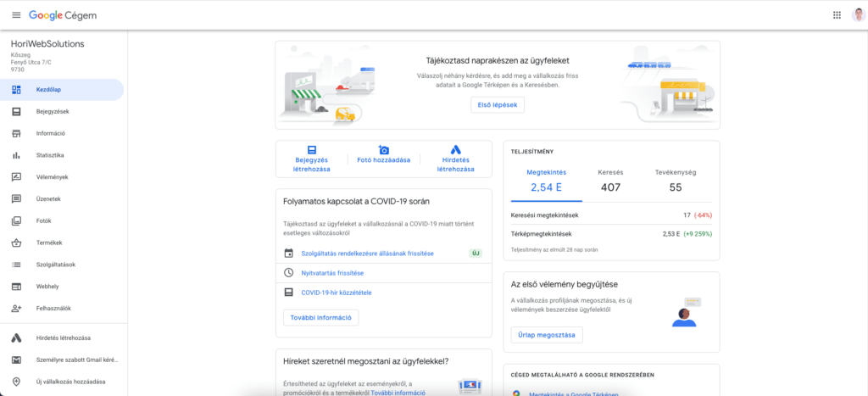Click Bejegyzés létrehozása shortcut text
The image size is (868, 396).
[312, 165]
